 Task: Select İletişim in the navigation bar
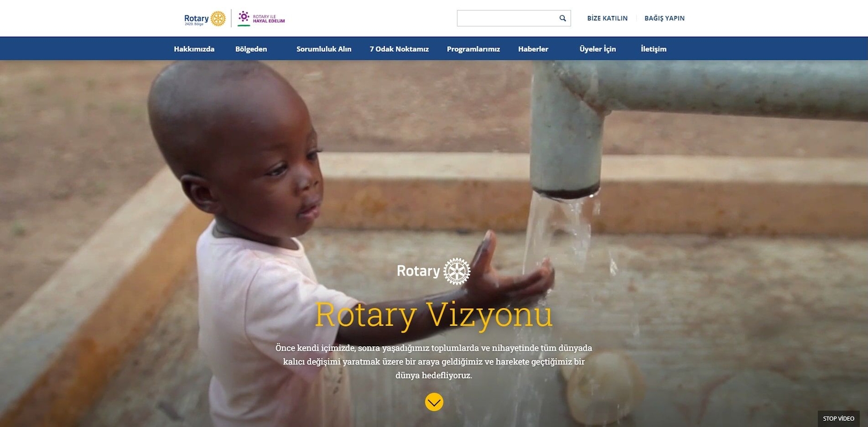click(654, 49)
